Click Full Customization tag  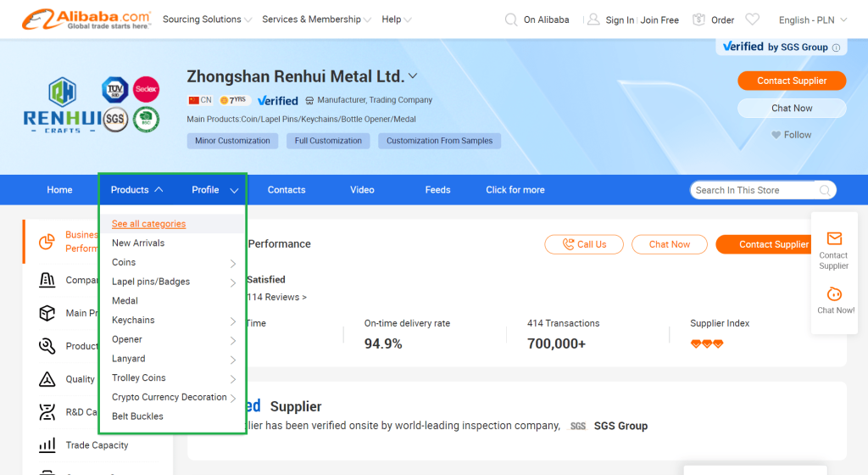click(x=328, y=141)
